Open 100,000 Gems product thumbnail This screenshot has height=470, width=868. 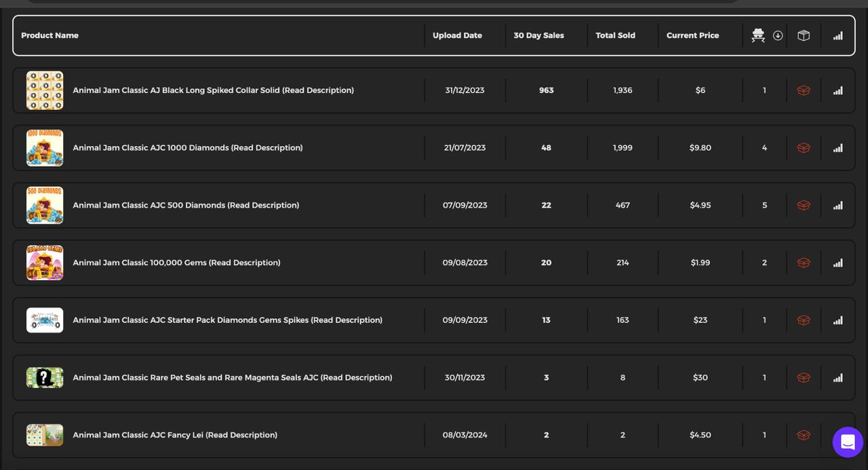tap(45, 262)
